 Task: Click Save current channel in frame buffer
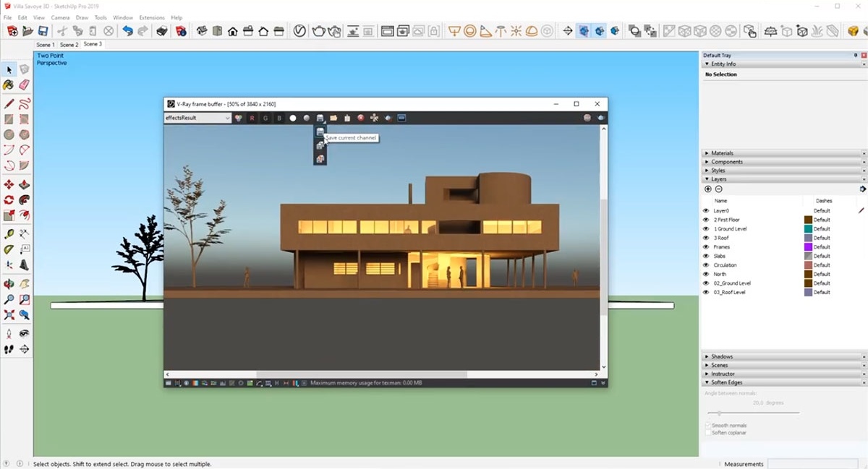pyautogui.click(x=320, y=132)
